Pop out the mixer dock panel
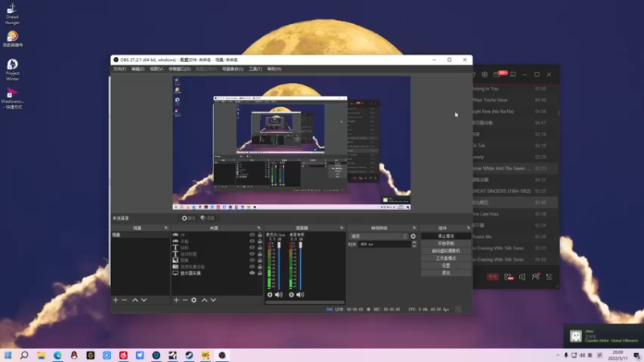The width and height of the screenshot is (644, 362). 341,228
